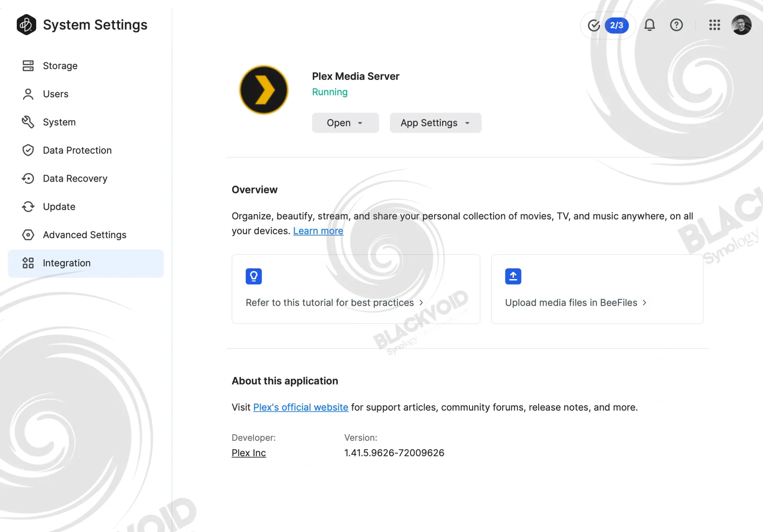Click the Update refresh icon
Screen dimensions: 763x532
click(28, 206)
